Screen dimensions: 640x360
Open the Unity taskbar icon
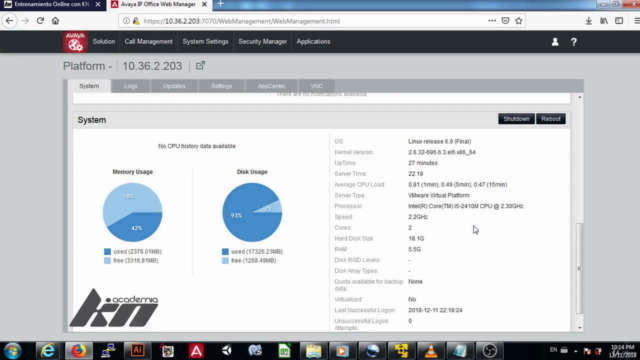point(226,351)
